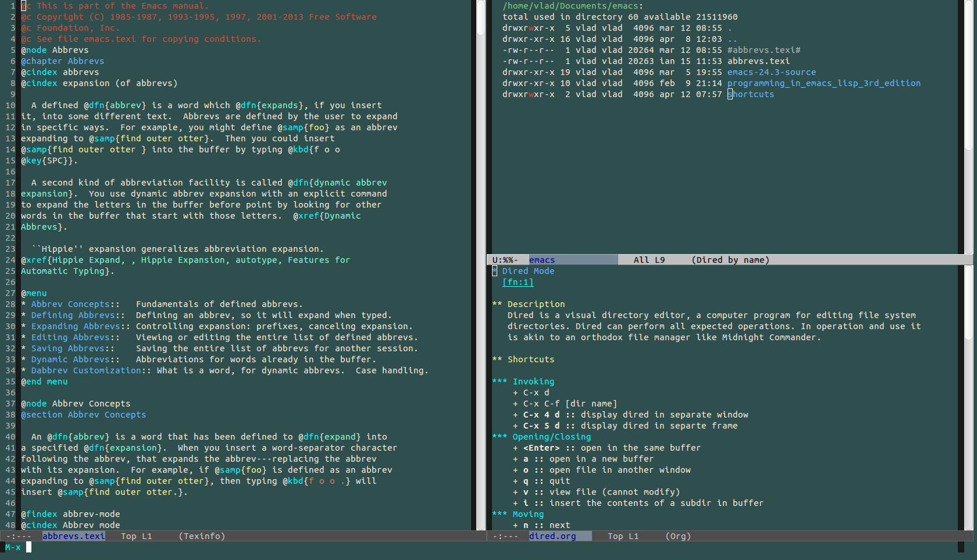Click the @section Abbrev Concepts line

point(83,415)
